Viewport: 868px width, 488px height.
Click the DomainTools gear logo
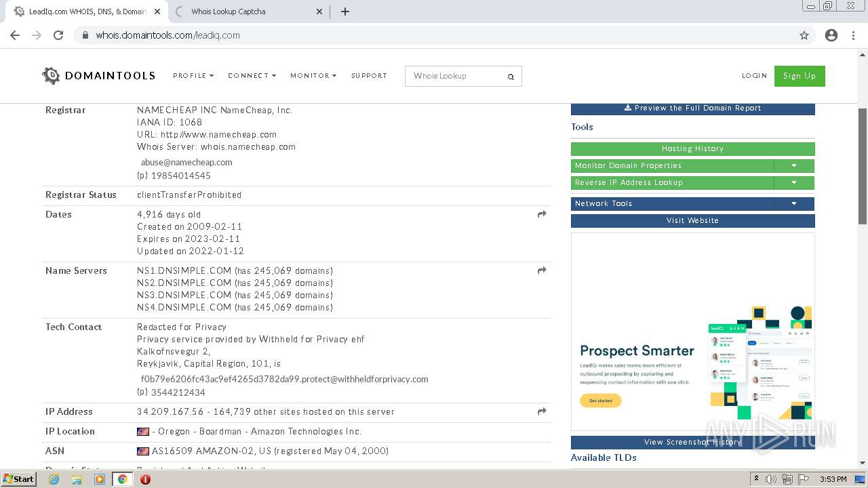pos(51,76)
